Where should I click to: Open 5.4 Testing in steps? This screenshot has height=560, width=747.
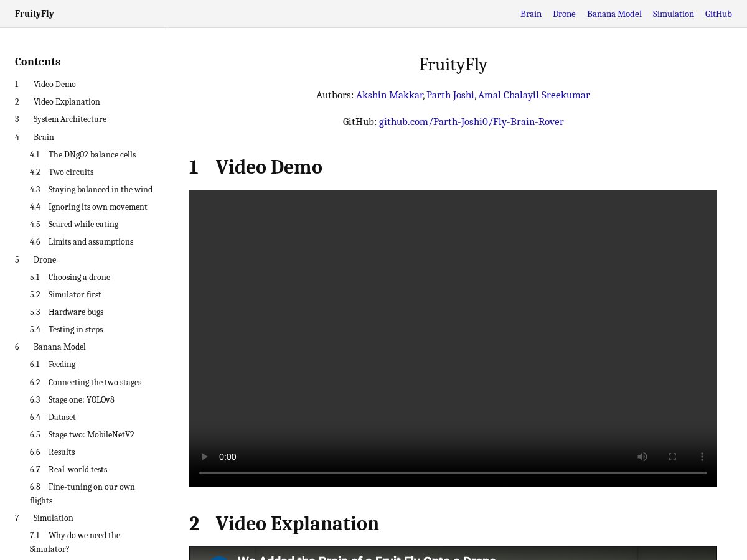point(66,329)
